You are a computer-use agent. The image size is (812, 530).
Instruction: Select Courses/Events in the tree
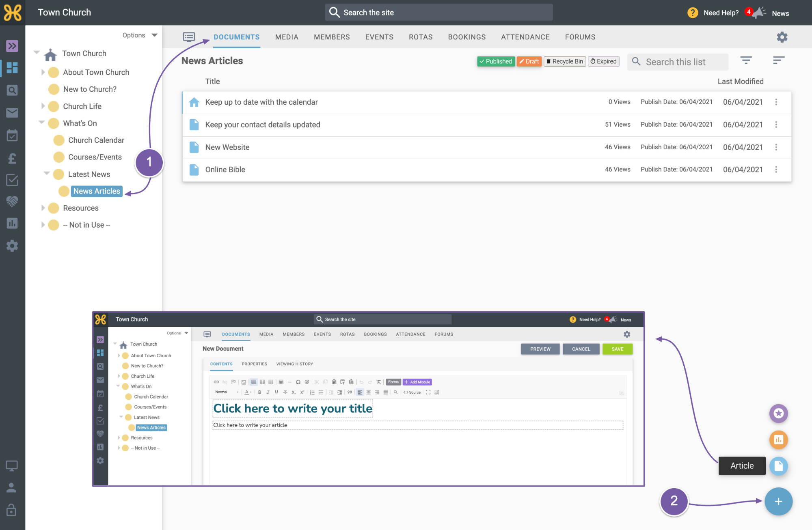95,157
